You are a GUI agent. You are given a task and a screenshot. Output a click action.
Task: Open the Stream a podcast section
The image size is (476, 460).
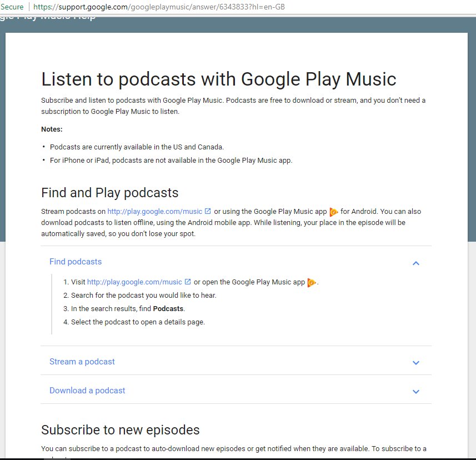tap(82, 362)
